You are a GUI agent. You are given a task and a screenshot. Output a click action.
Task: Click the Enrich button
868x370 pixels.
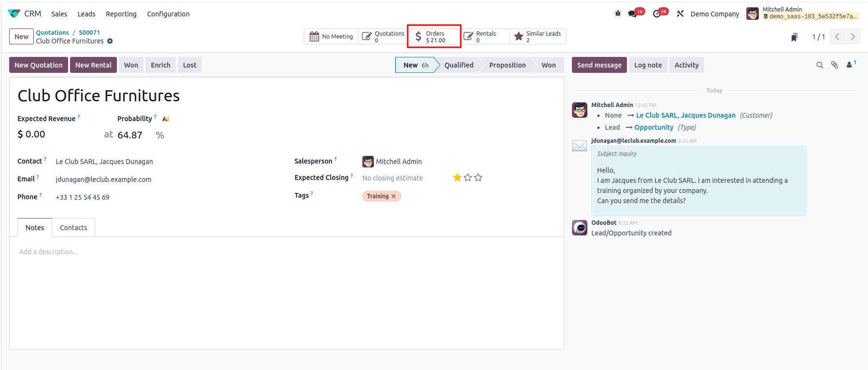pos(160,65)
